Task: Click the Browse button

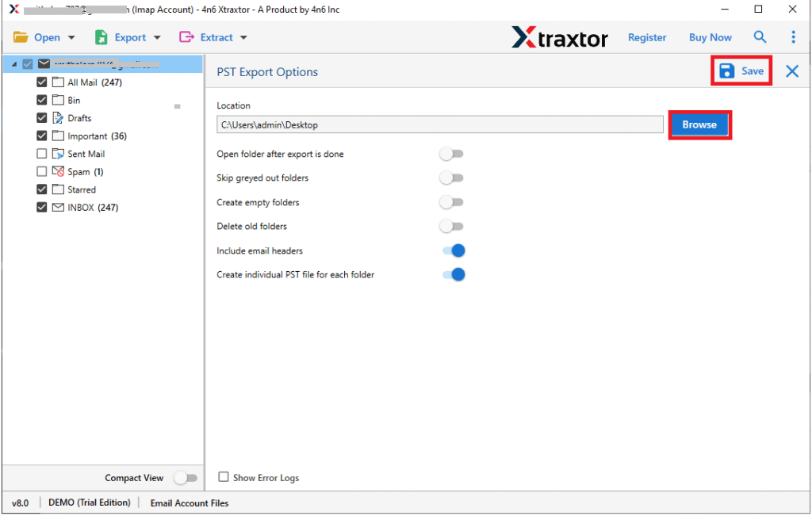Action: pyautogui.click(x=699, y=124)
